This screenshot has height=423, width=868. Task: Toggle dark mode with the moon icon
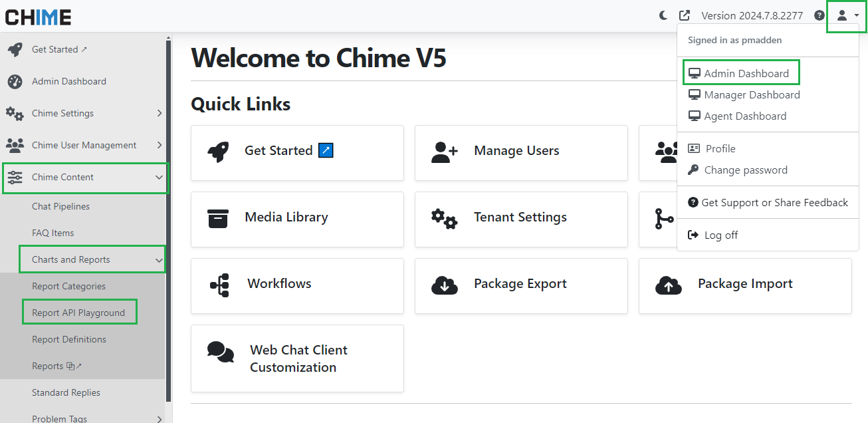(663, 15)
